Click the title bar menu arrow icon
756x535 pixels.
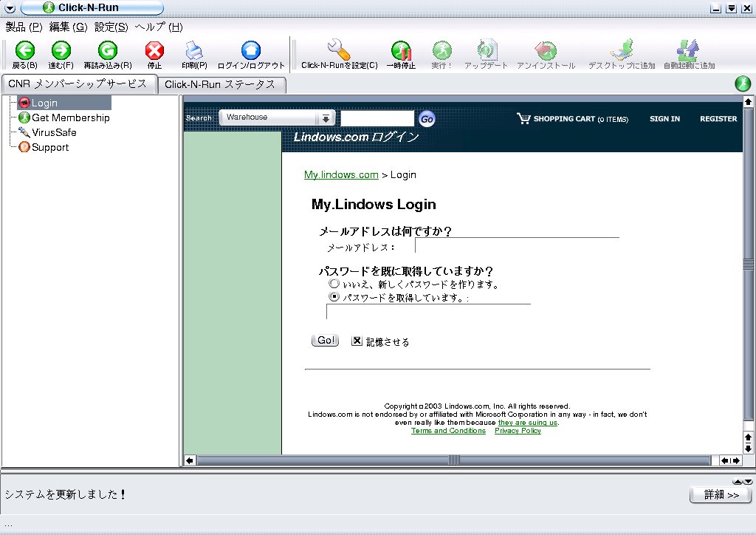(10, 8)
